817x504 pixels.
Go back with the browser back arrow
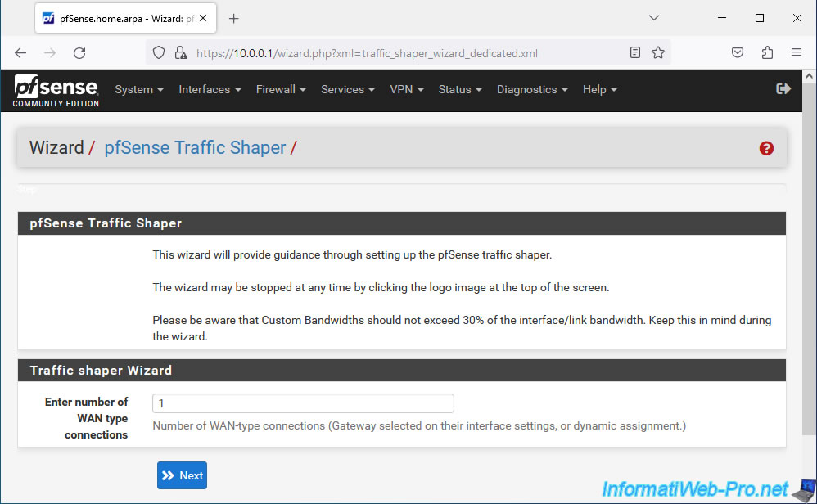tap(20, 52)
